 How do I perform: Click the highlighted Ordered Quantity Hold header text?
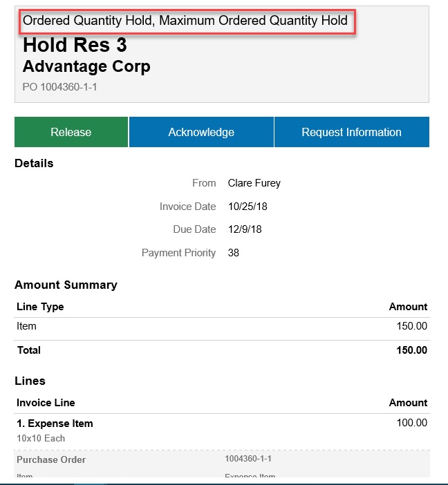pyautogui.click(x=185, y=21)
